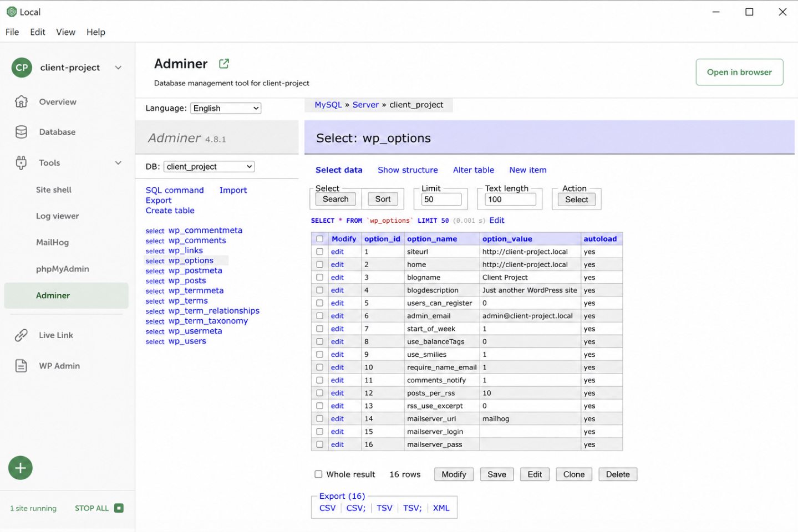Screen dimensions: 798x532
Task: Check the use_smilies row checkbox
Action: coord(319,354)
